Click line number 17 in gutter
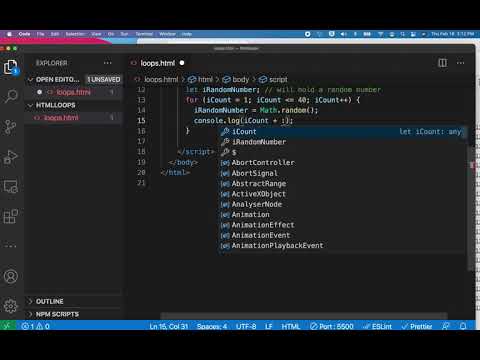This screenshot has height=360, width=480. (x=141, y=141)
